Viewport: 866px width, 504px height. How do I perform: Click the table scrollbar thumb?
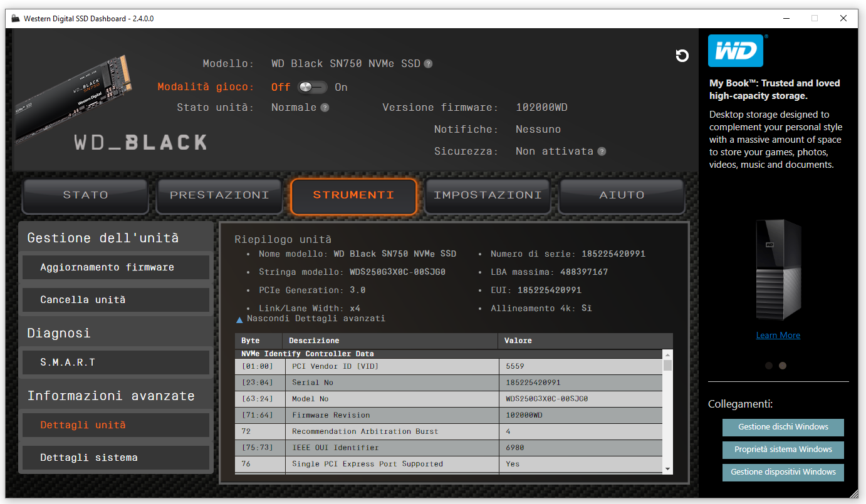point(667,365)
